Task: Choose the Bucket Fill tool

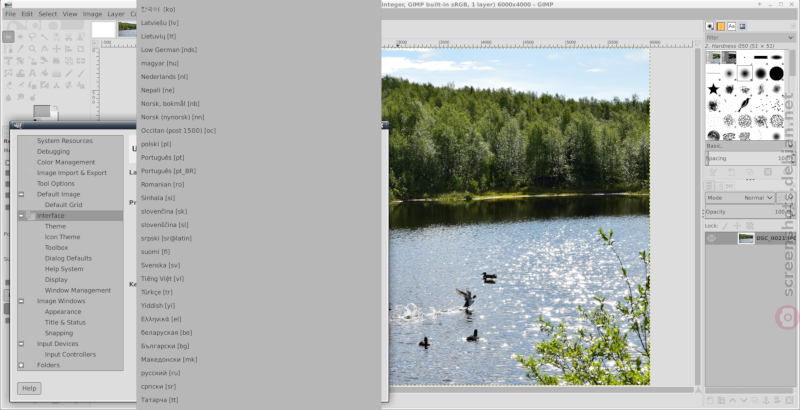Action: [44, 73]
